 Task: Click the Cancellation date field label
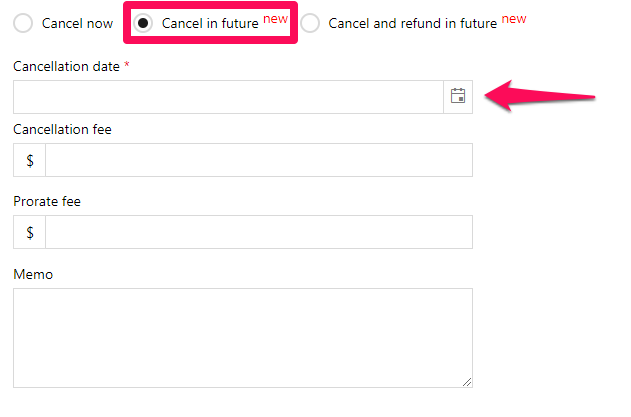point(66,66)
